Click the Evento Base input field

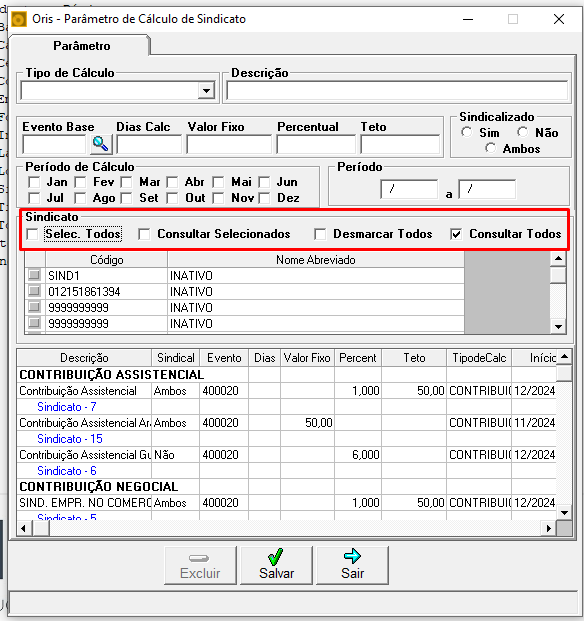55,144
